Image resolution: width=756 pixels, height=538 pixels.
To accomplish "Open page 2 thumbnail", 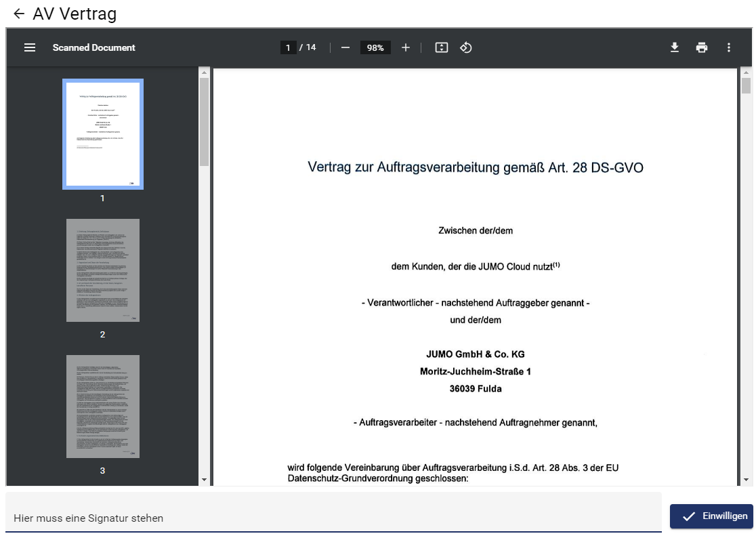I will [103, 270].
